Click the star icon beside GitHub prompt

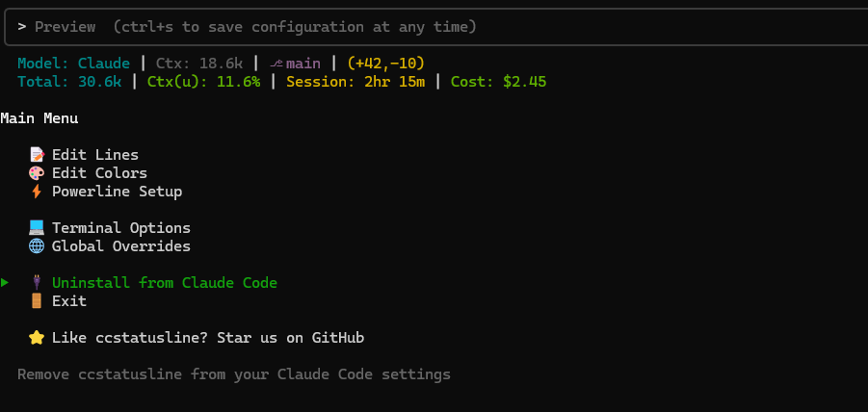click(x=37, y=338)
